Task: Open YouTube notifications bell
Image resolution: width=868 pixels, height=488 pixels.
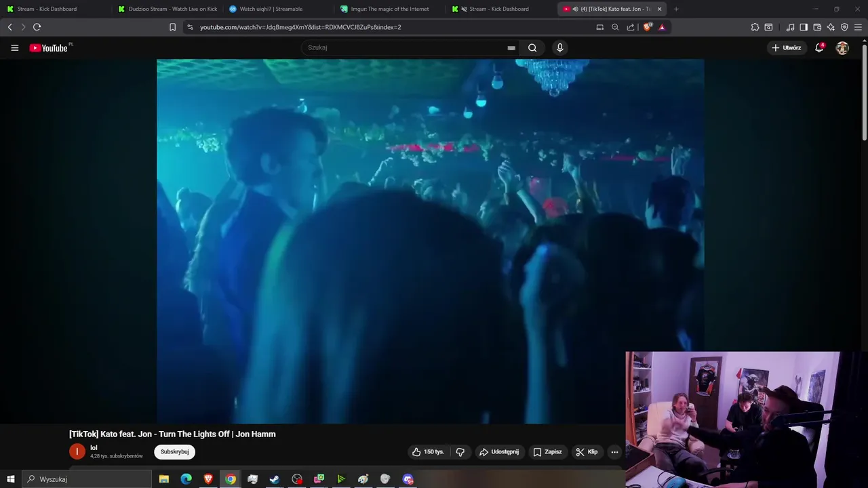Action: point(819,48)
